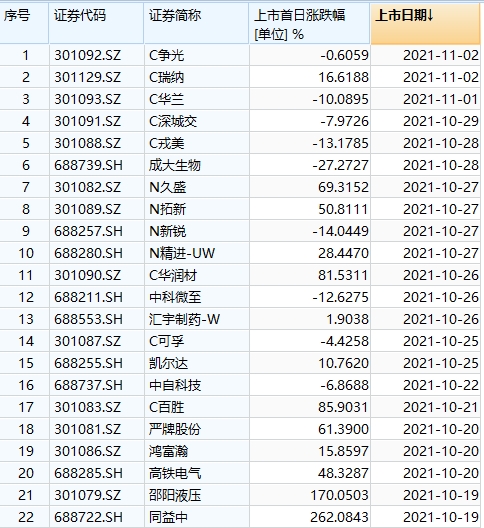Select stock code 688257.SH
Viewport: 484px width, 528px height.
[96, 231]
